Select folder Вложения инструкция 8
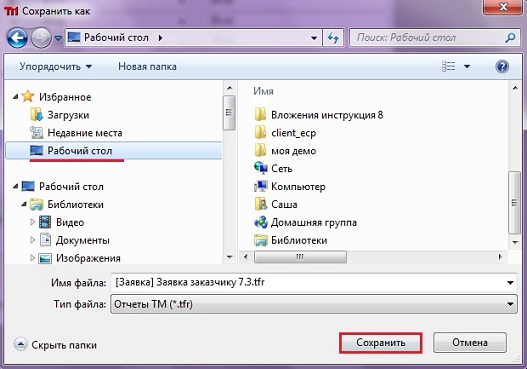527x369 pixels. [327, 115]
